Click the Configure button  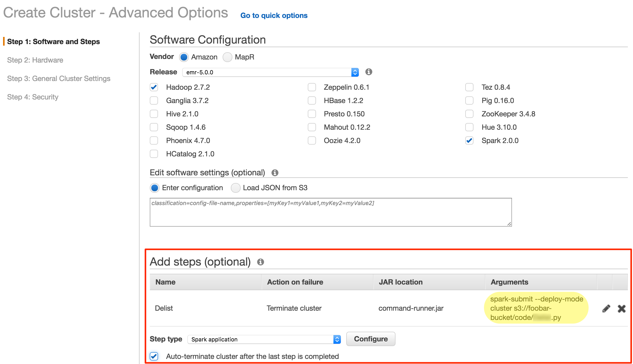tap(370, 339)
